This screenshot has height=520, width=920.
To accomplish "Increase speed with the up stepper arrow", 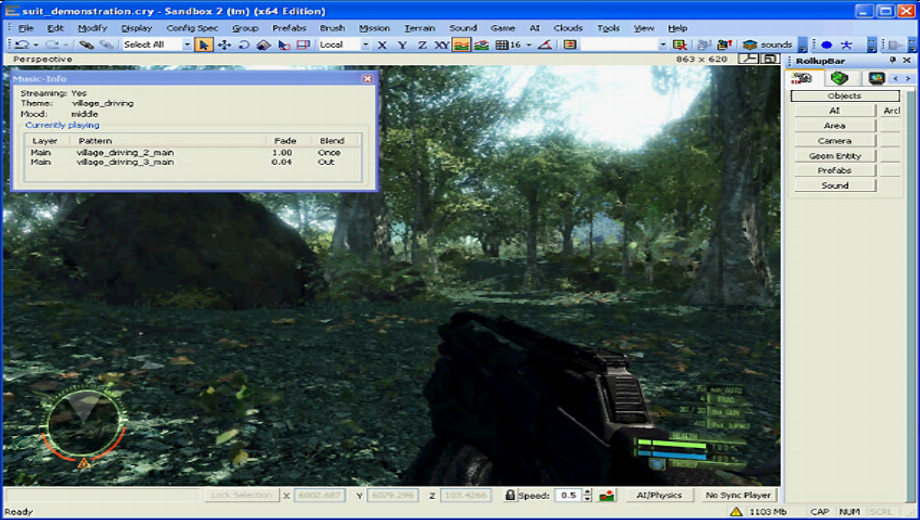I will click(587, 492).
